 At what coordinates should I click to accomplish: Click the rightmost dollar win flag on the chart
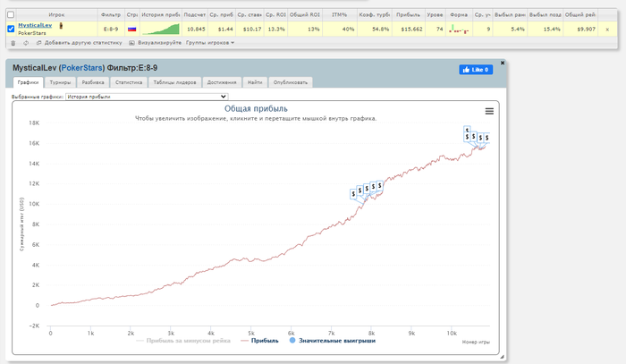486,138
